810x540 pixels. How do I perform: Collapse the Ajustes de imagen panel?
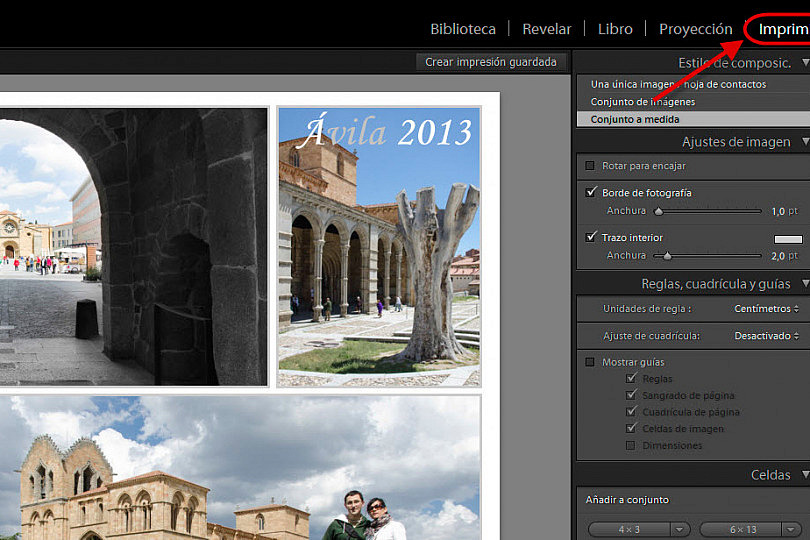(x=805, y=141)
